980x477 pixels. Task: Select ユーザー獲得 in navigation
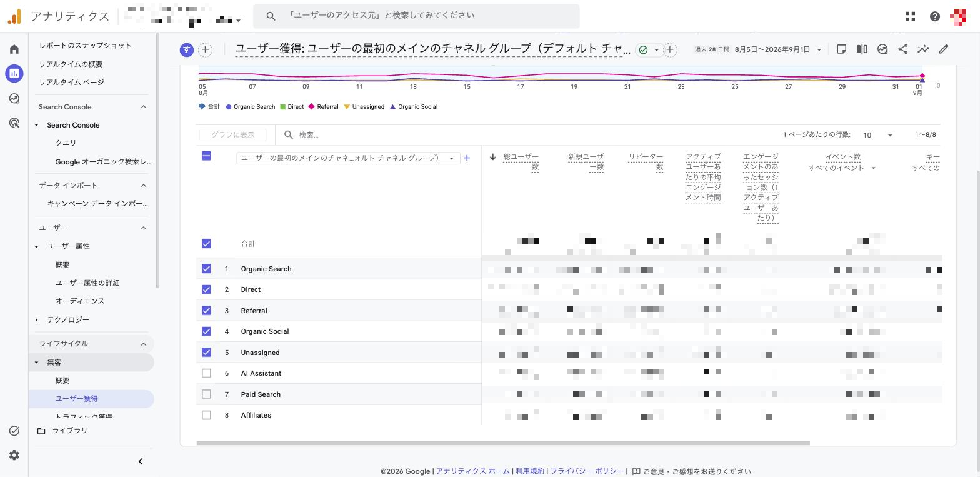tap(91, 399)
